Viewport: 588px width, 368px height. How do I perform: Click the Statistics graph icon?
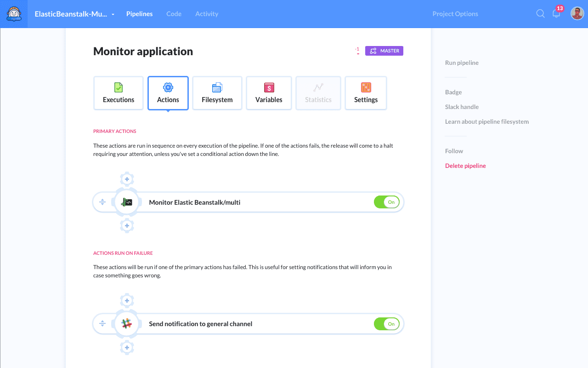click(318, 87)
